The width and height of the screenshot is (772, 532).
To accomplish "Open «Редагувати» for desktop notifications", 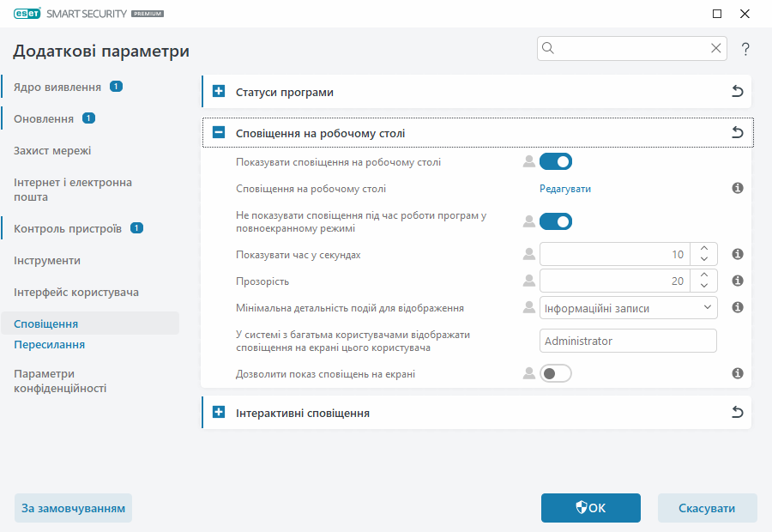I will click(x=565, y=187).
